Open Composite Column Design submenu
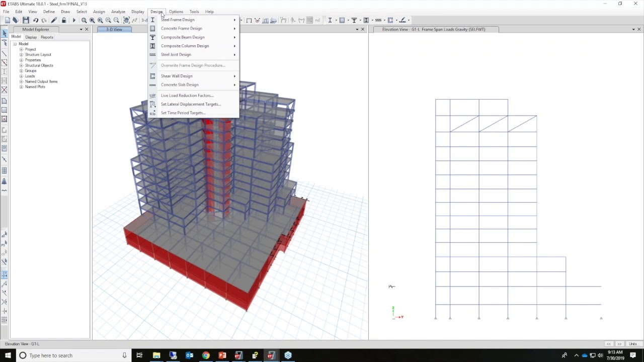Image resolution: width=644 pixels, height=362 pixels. 193,46
